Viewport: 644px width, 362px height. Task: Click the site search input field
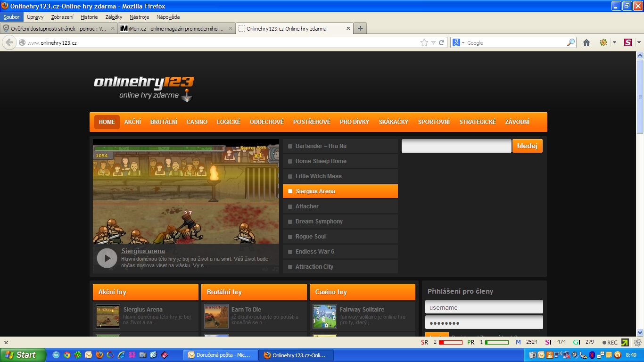pyautogui.click(x=456, y=146)
